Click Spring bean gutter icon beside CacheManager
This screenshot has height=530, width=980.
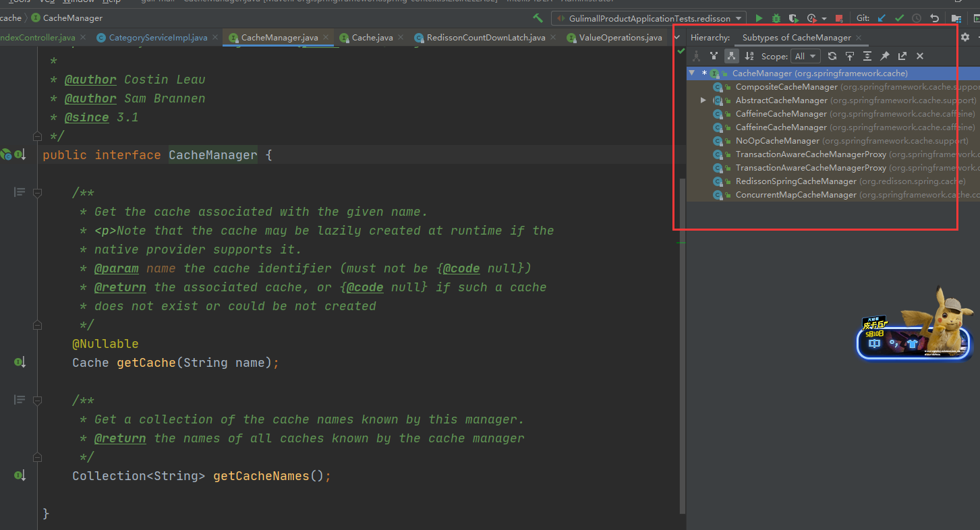[6, 154]
